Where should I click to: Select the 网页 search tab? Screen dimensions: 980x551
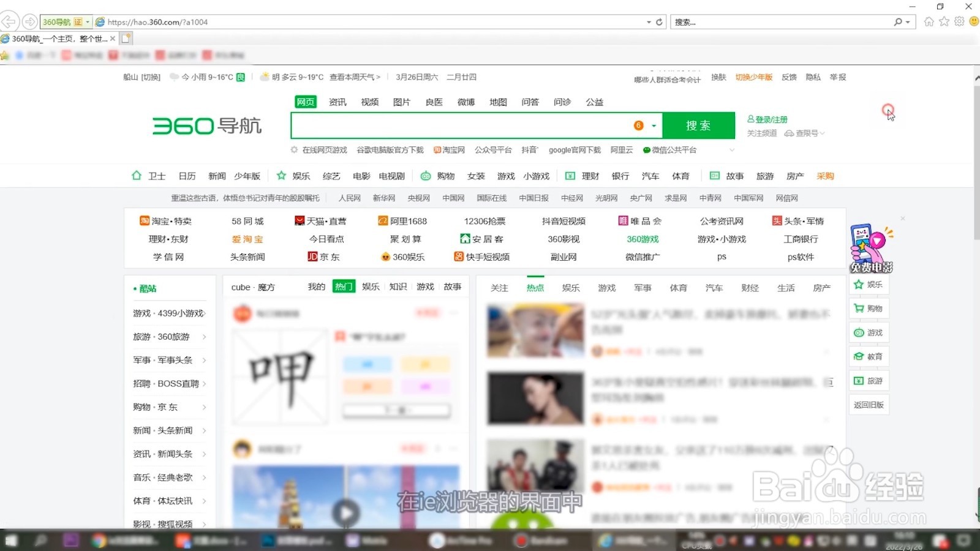click(306, 102)
